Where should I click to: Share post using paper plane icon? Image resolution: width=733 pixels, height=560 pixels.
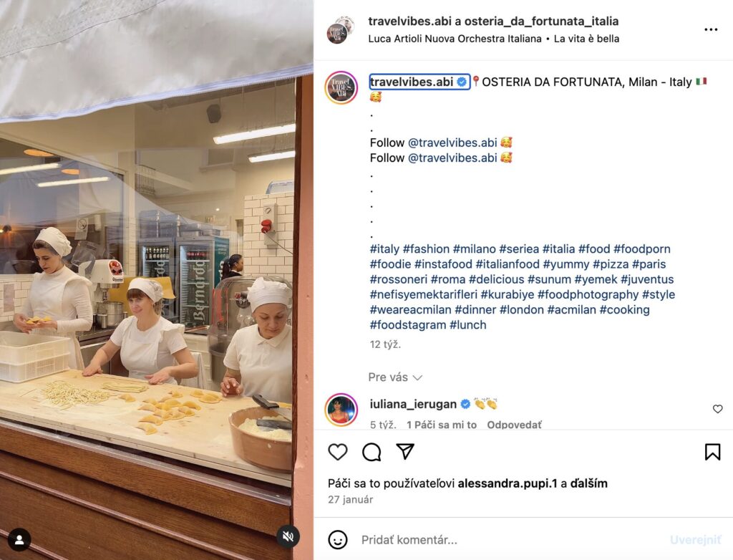[x=405, y=451]
